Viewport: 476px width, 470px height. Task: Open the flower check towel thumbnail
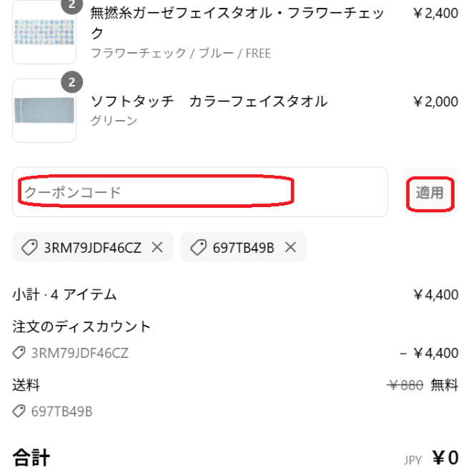coord(44,32)
